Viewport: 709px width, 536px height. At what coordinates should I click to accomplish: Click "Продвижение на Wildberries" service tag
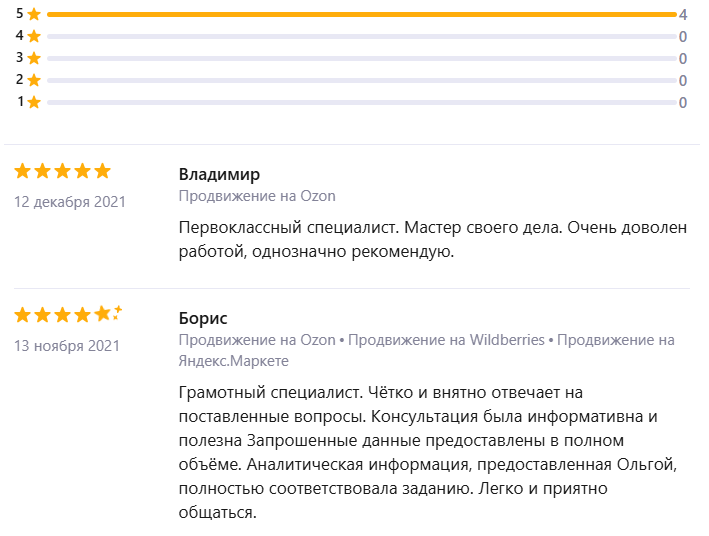click(x=446, y=340)
